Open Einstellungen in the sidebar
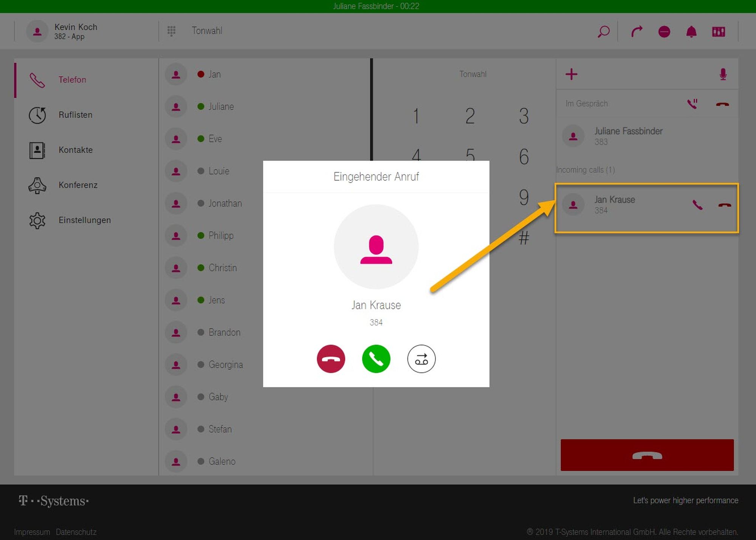This screenshot has height=540, width=756. (84, 220)
